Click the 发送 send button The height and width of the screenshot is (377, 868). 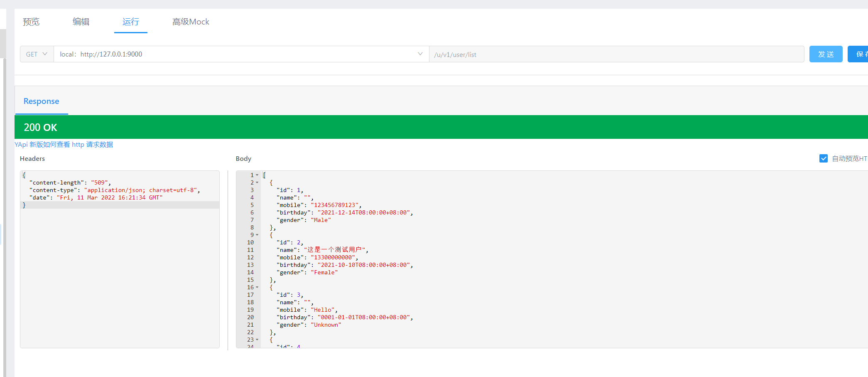tap(826, 54)
